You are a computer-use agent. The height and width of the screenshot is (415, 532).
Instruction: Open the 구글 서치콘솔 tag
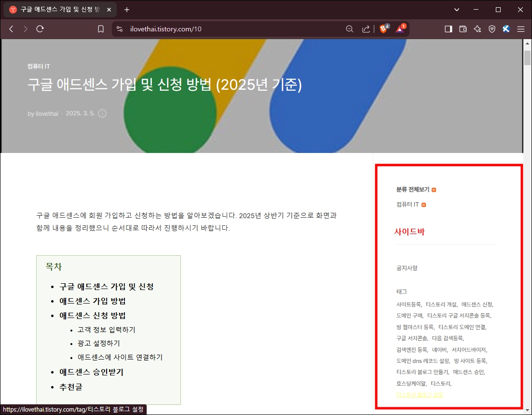411,338
